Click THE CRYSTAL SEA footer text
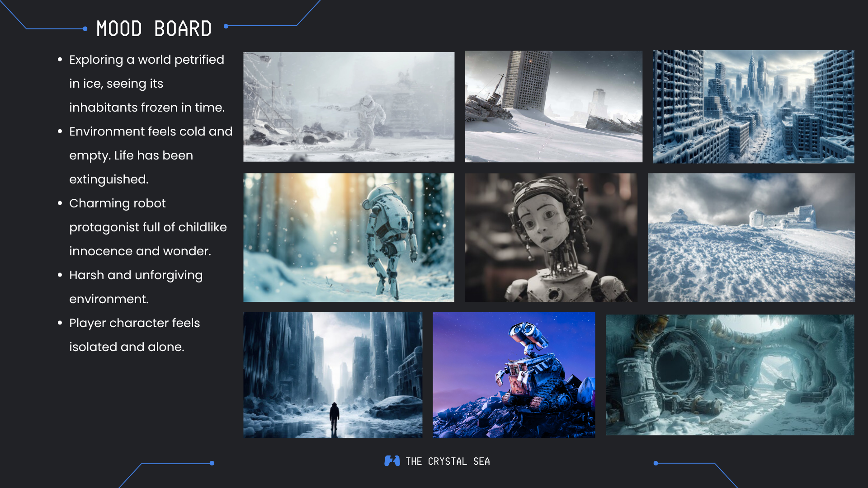The image size is (868, 488). click(x=447, y=461)
